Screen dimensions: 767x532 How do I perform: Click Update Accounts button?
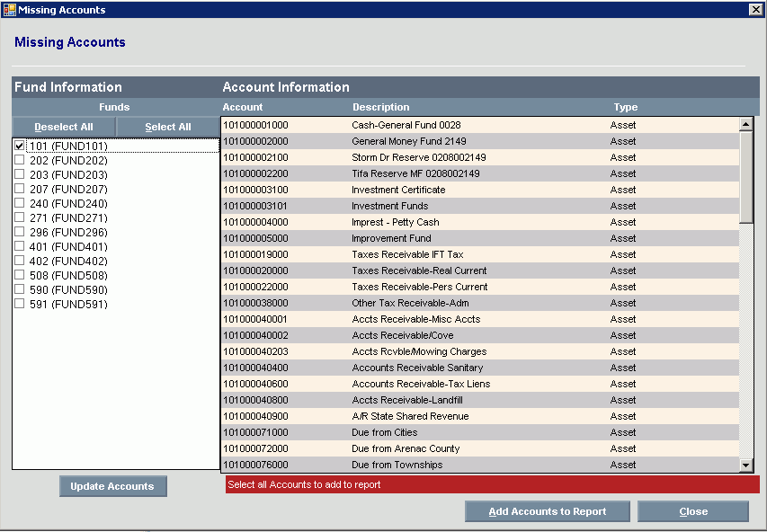click(112, 486)
